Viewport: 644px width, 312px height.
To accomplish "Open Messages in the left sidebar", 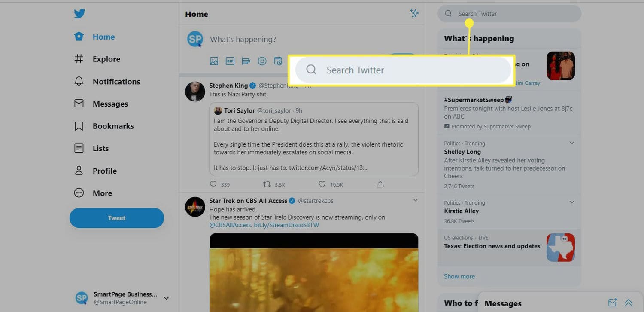I will tap(101, 104).
